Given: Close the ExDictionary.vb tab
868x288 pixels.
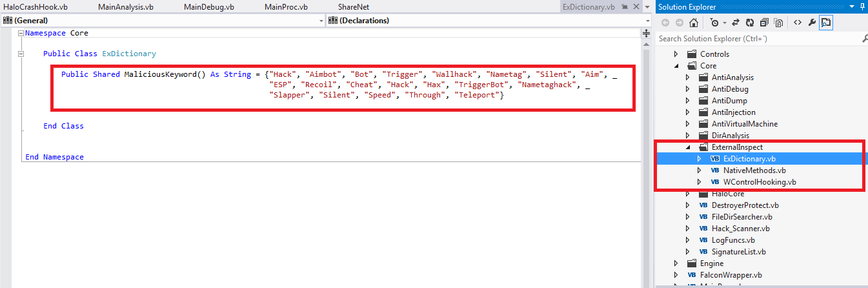Looking at the screenshot, I should coord(635,6).
